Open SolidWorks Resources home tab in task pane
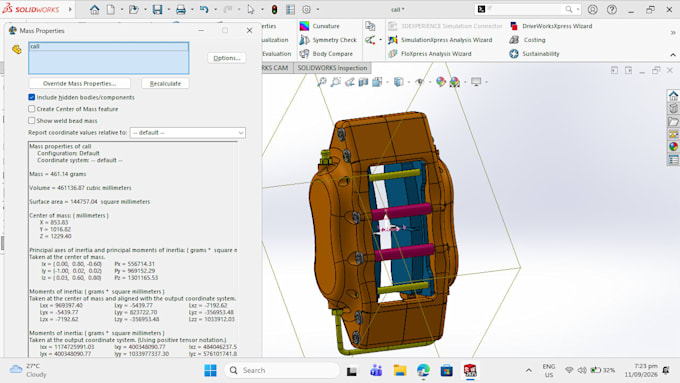680x383 pixels. [673, 95]
